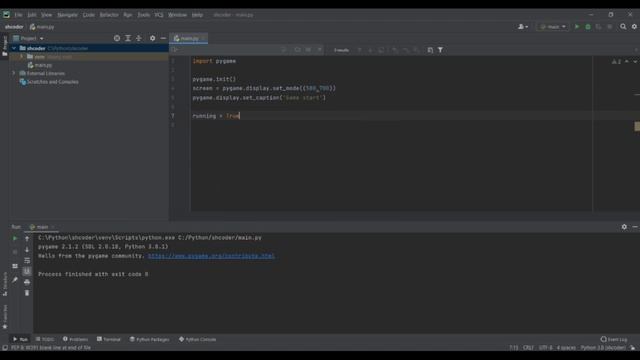Open the File menu
The image size is (640, 360).
(18, 15)
